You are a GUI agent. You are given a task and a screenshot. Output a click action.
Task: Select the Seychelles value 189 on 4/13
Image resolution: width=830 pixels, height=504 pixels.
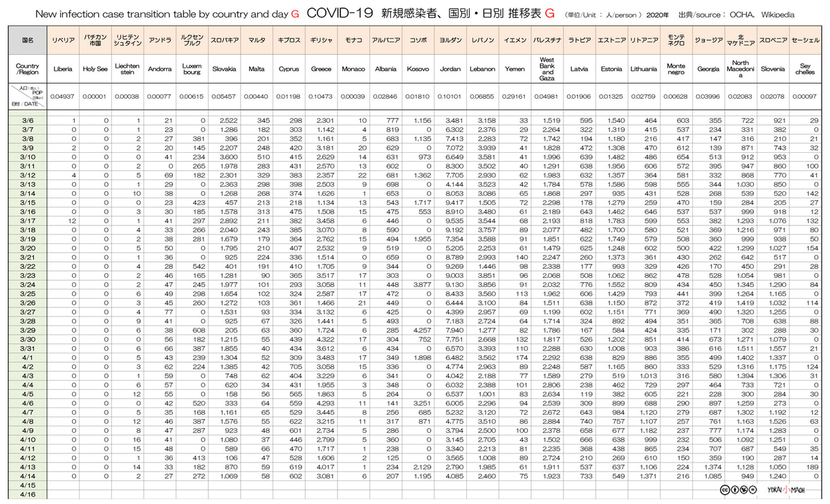point(812,467)
